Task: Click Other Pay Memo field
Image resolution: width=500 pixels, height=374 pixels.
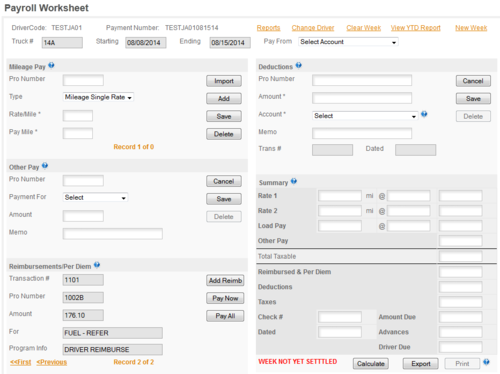Action: tap(113, 234)
